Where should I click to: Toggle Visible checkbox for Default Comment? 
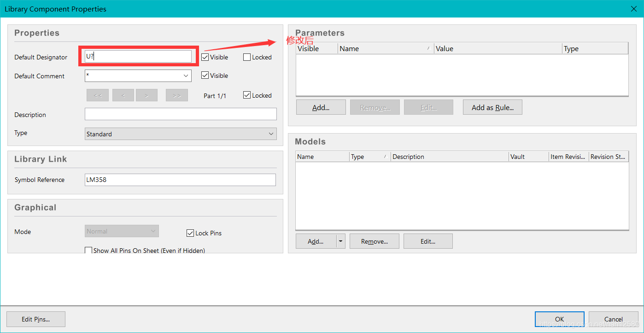pyautogui.click(x=205, y=76)
